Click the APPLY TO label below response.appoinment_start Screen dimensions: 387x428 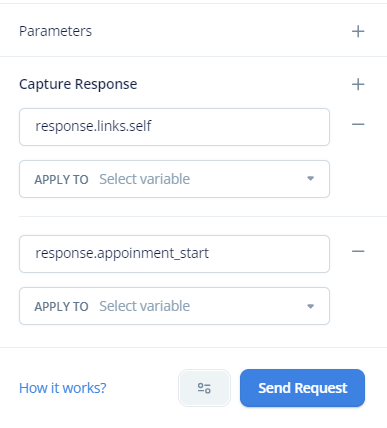[61, 307]
